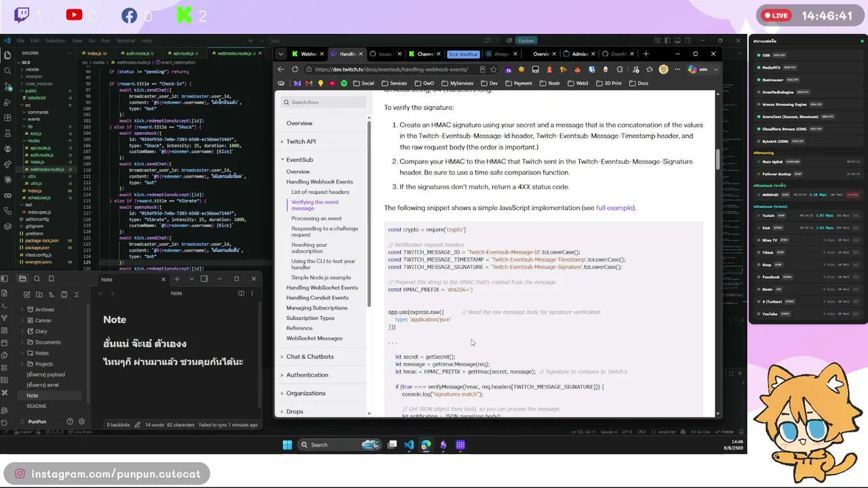Screen dimensions: 868x488
Task: Click the Update button in VS Code title bar
Action: point(526,41)
